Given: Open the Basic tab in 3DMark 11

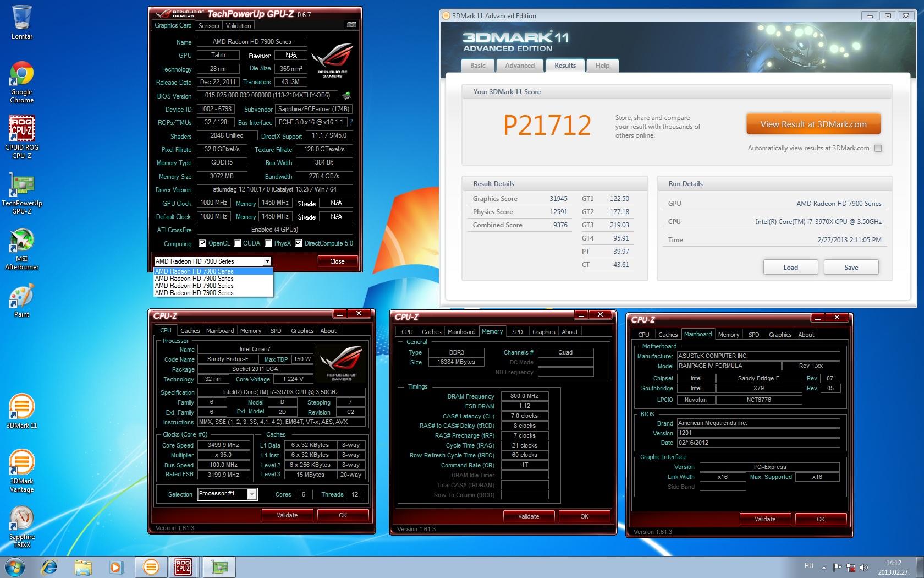Looking at the screenshot, I should [477, 66].
